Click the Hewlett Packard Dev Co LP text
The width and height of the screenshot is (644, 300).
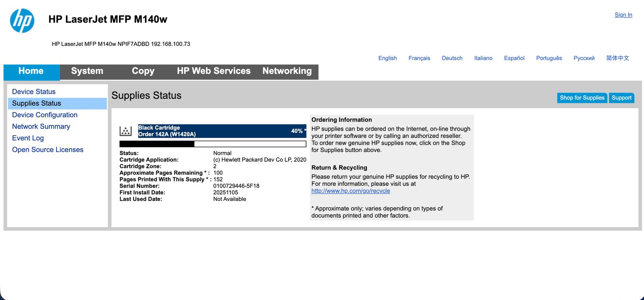click(260, 160)
